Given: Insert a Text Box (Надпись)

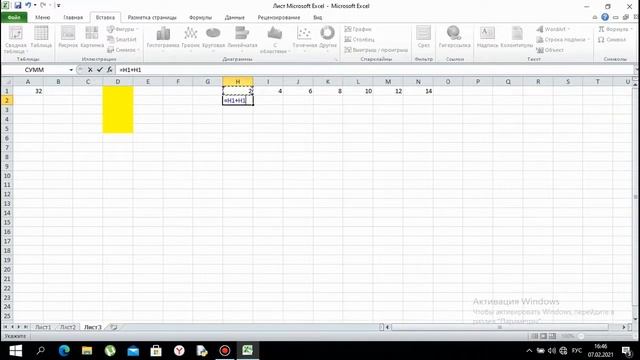Looking at the screenshot, I should [487, 37].
